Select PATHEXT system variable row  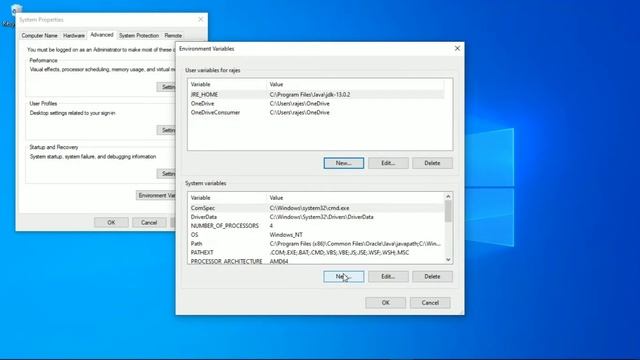(316, 253)
